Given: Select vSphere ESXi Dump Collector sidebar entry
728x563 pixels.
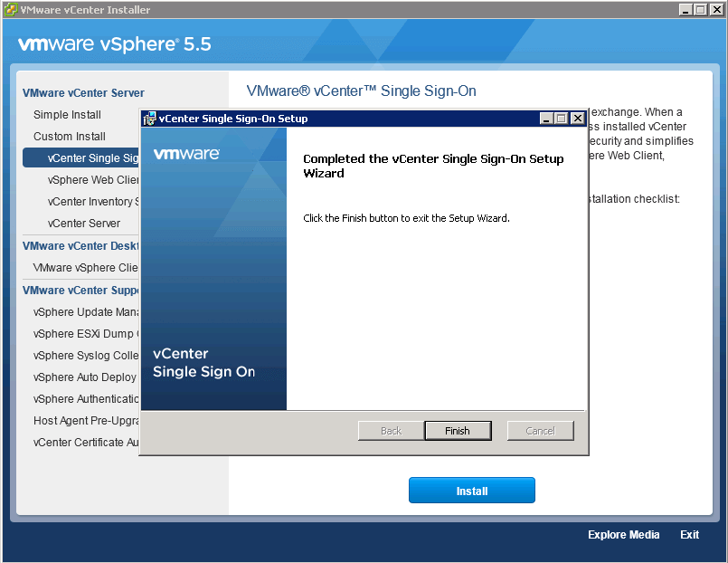Looking at the screenshot, I should 86,333.
